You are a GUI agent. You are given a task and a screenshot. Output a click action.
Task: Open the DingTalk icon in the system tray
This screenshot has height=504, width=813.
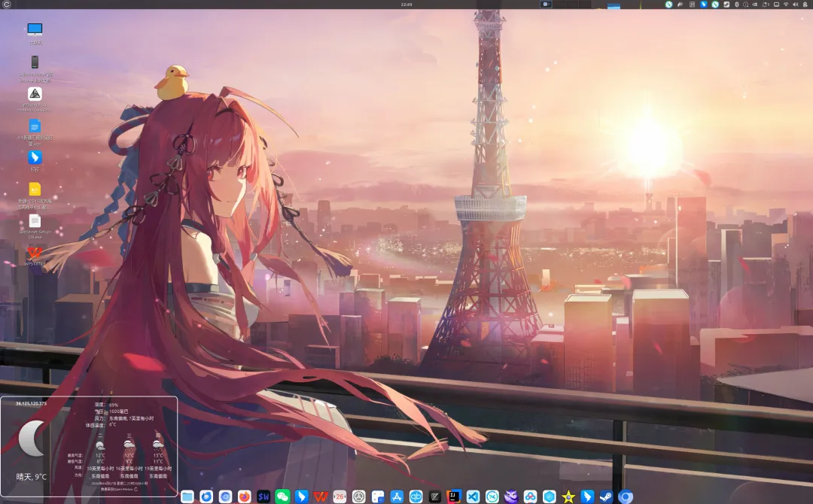point(704,5)
